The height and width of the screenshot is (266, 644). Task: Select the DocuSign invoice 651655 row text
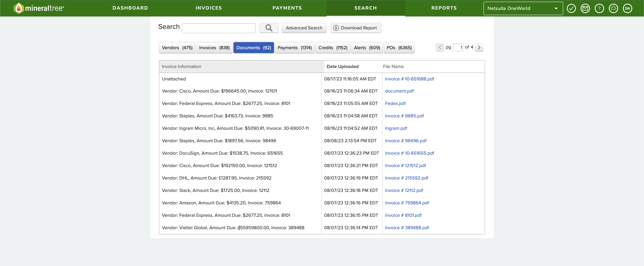222,153
